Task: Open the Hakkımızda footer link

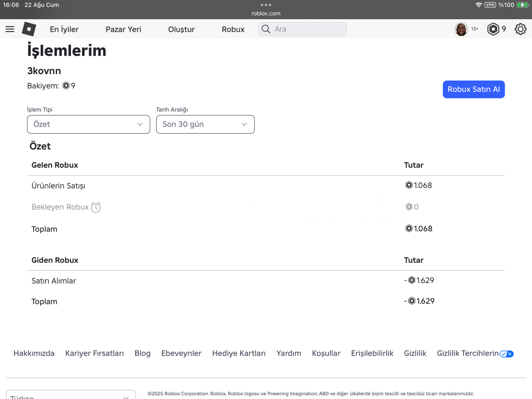Action: pos(34,353)
